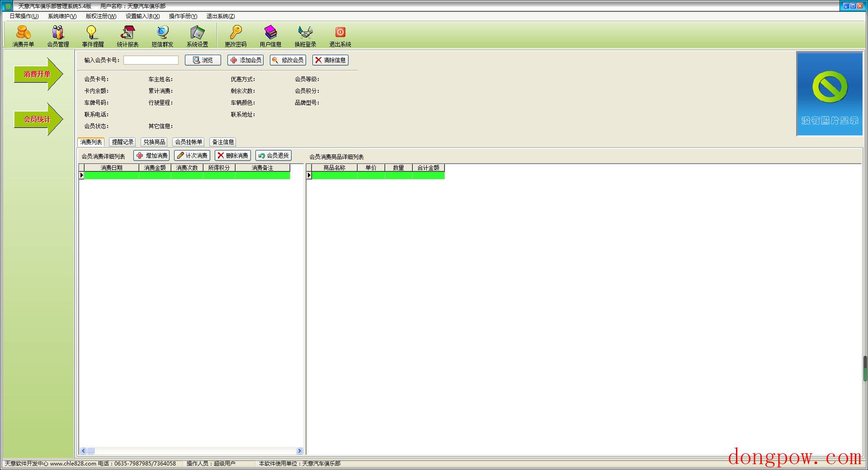The width and height of the screenshot is (868, 470).
Task: Click the 删除消费 button
Action: 233,155
